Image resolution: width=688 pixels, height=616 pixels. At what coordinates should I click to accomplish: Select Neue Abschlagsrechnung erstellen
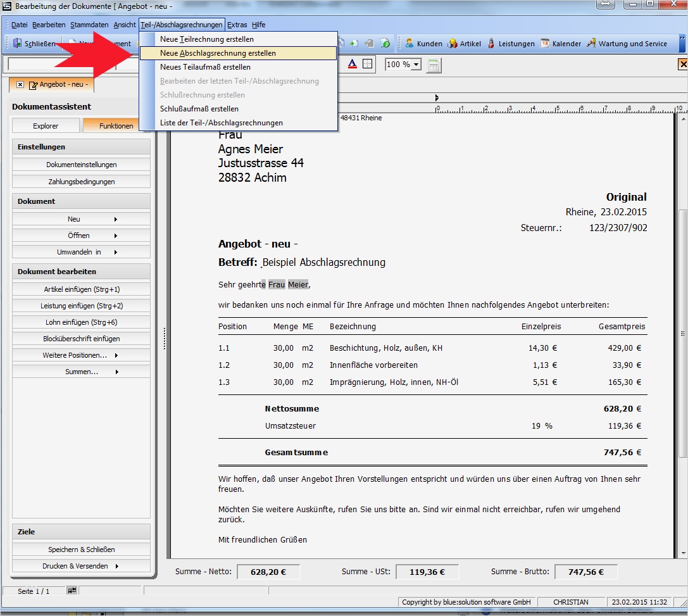[238, 53]
